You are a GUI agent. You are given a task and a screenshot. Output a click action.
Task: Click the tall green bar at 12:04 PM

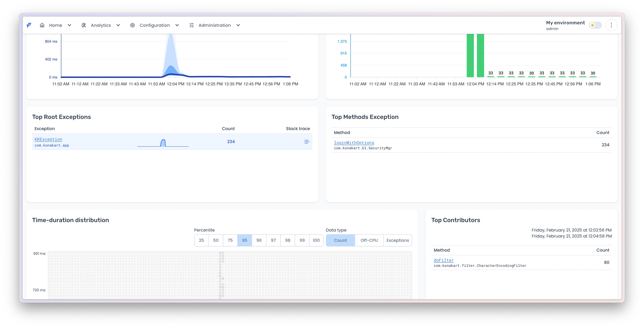click(470, 56)
